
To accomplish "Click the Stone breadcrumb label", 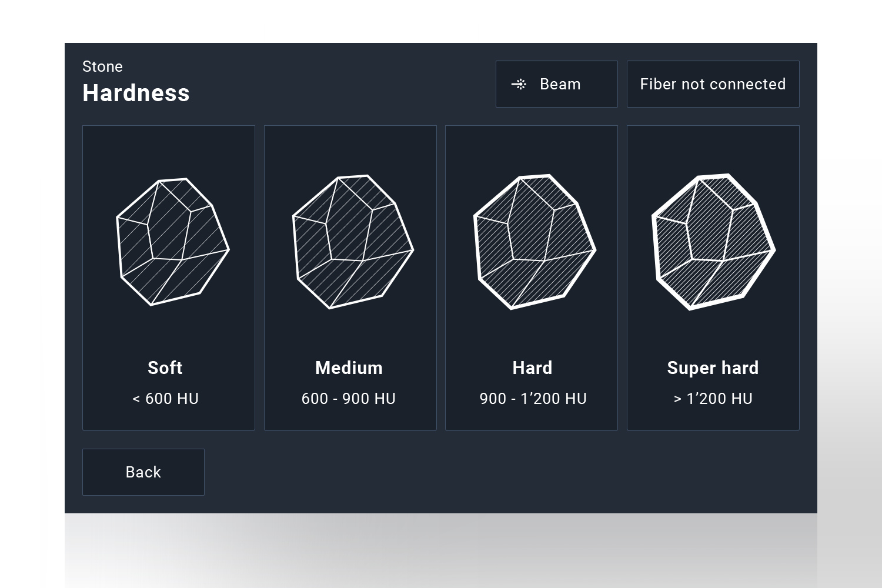I will click(102, 66).
